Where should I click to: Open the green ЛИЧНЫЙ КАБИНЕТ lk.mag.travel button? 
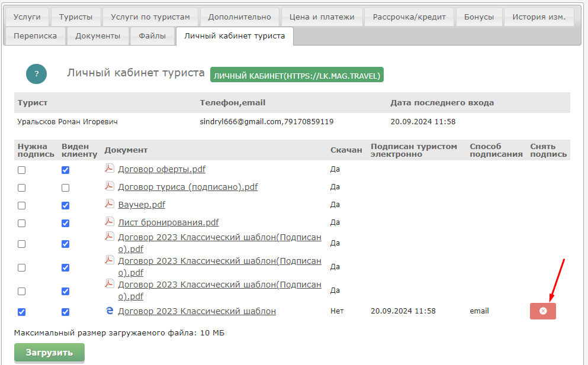(x=297, y=75)
